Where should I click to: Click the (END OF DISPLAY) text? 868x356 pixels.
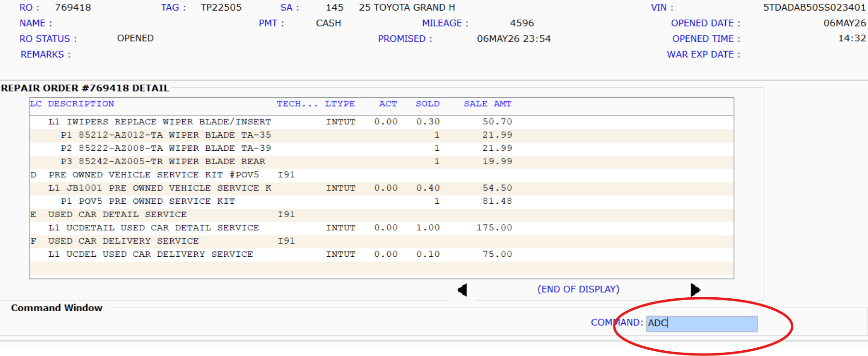(578, 290)
